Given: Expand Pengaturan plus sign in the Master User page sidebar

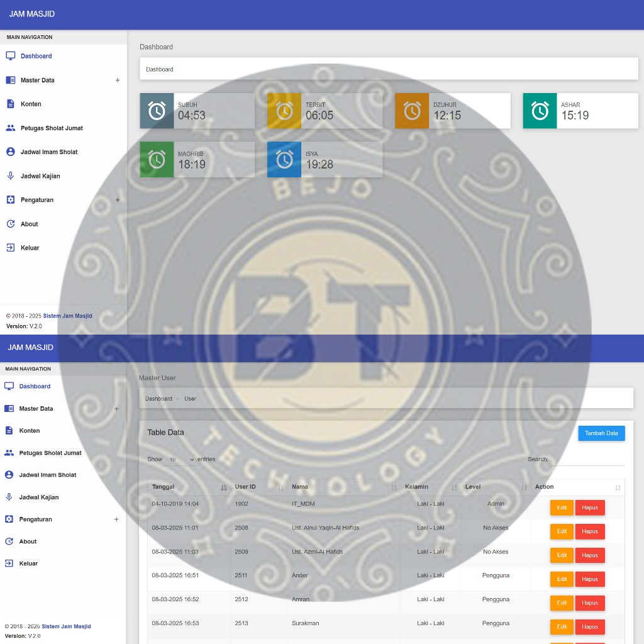Looking at the screenshot, I should [116, 519].
